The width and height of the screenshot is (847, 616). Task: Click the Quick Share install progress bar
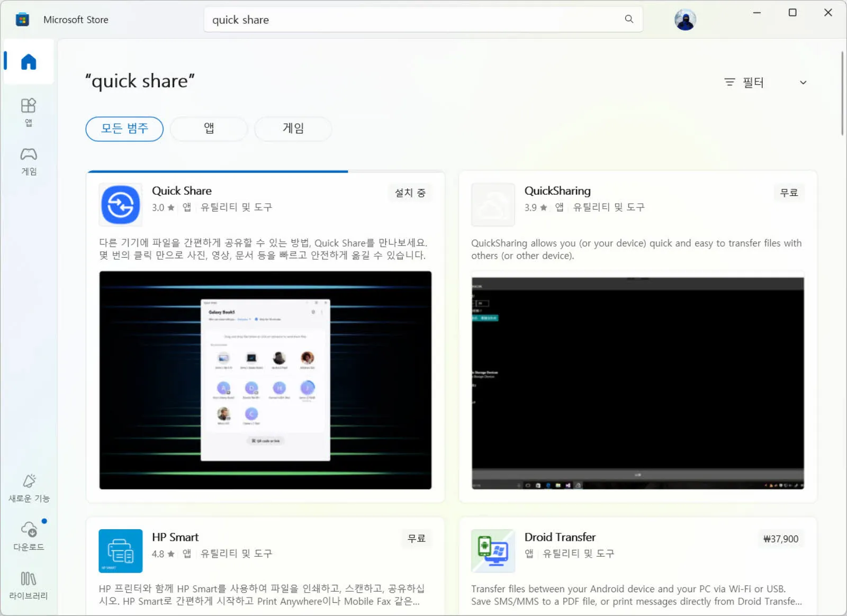[266, 171]
